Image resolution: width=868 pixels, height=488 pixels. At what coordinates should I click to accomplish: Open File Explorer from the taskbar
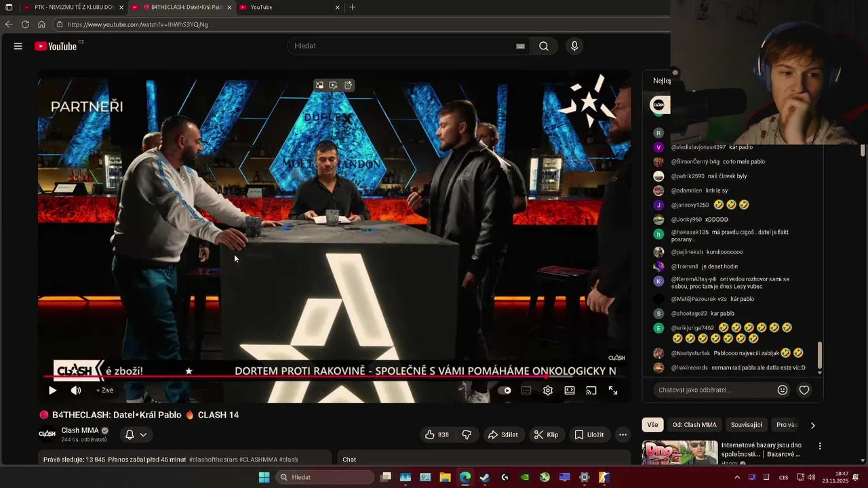(445, 477)
